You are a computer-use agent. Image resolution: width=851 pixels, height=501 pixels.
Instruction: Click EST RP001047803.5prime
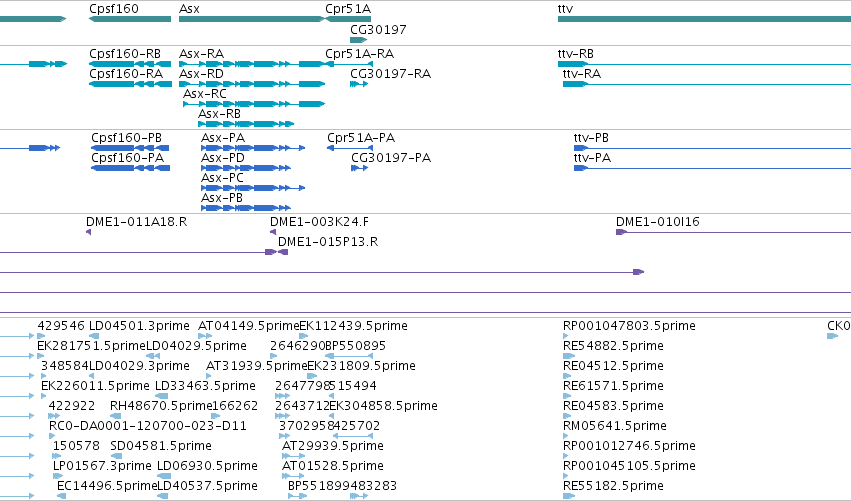pos(629,326)
